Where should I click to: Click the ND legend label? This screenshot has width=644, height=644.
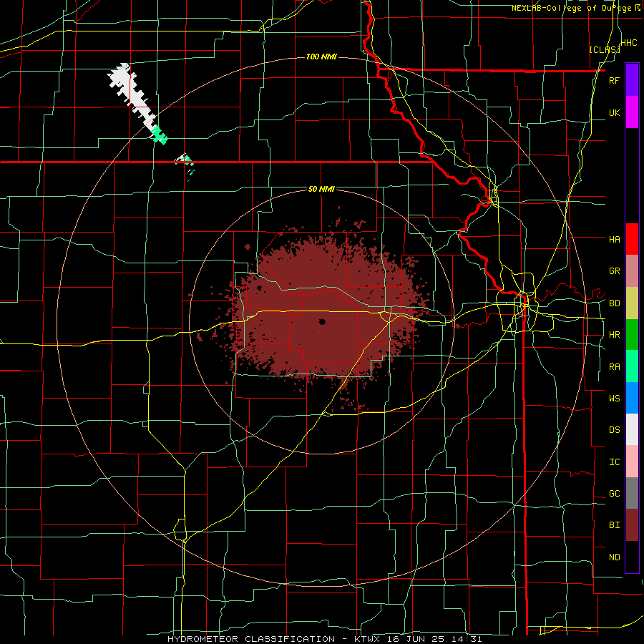[x=614, y=557]
